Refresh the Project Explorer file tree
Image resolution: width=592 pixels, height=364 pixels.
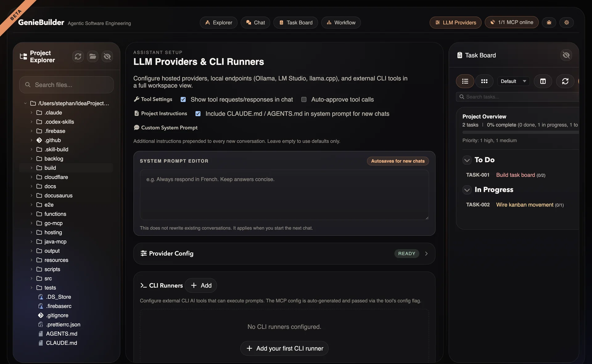(78, 56)
